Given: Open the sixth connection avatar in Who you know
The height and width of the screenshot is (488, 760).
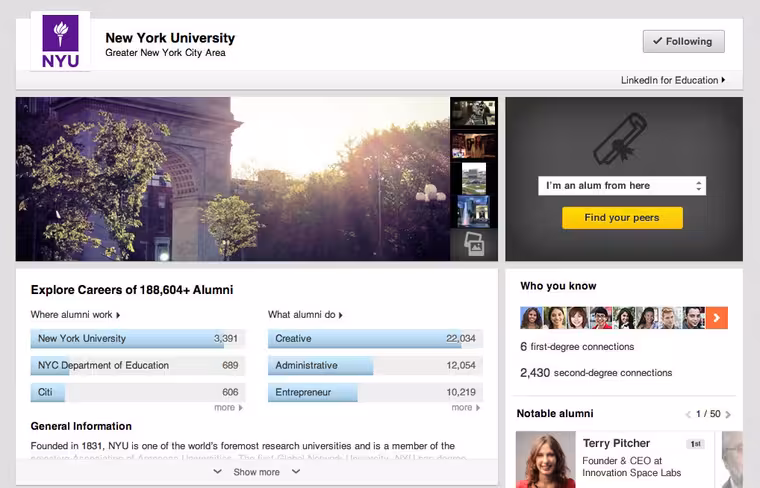Looking at the screenshot, I should coord(648,318).
